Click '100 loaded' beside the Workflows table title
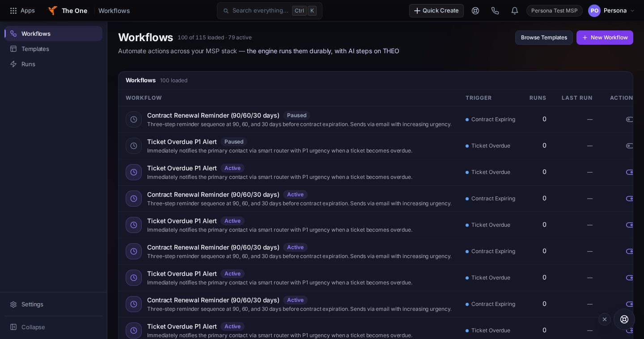Screen dimensions: 644x339 pos(174,81)
